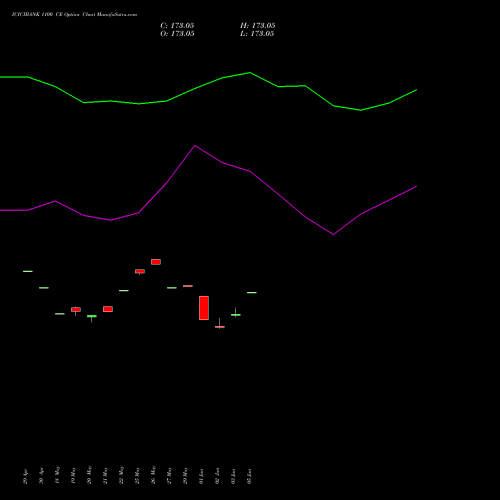Viewport: 500px width, 500px height.
Task: Select the low value L: 173.05
Action: coord(257,34)
